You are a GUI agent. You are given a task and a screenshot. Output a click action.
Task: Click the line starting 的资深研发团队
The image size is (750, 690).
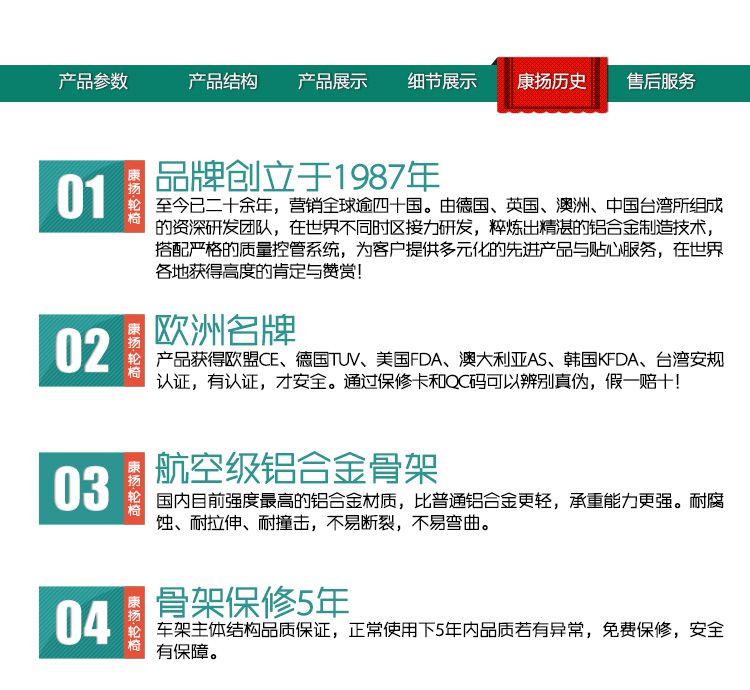pyautogui.click(x=435, y=228)
